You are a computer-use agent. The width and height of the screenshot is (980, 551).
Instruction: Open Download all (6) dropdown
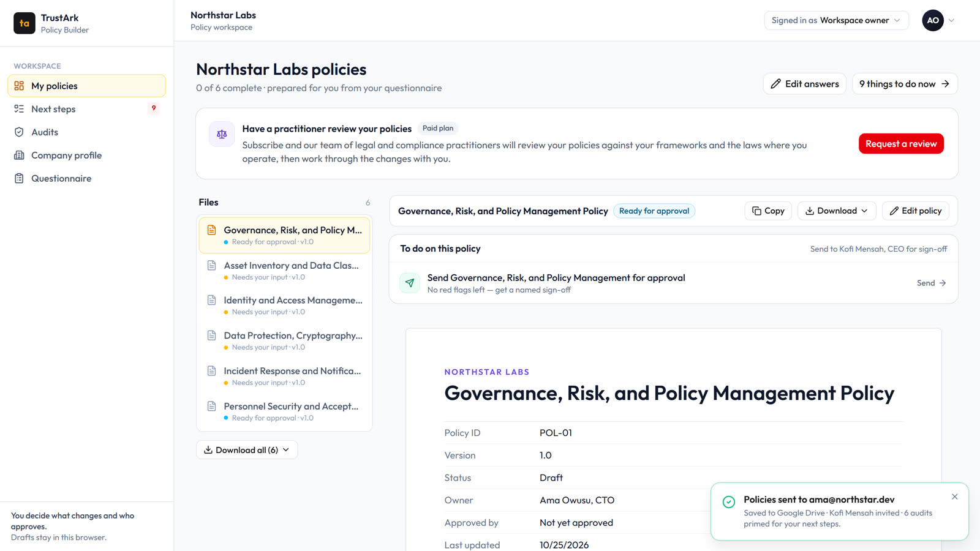point(247,450)
